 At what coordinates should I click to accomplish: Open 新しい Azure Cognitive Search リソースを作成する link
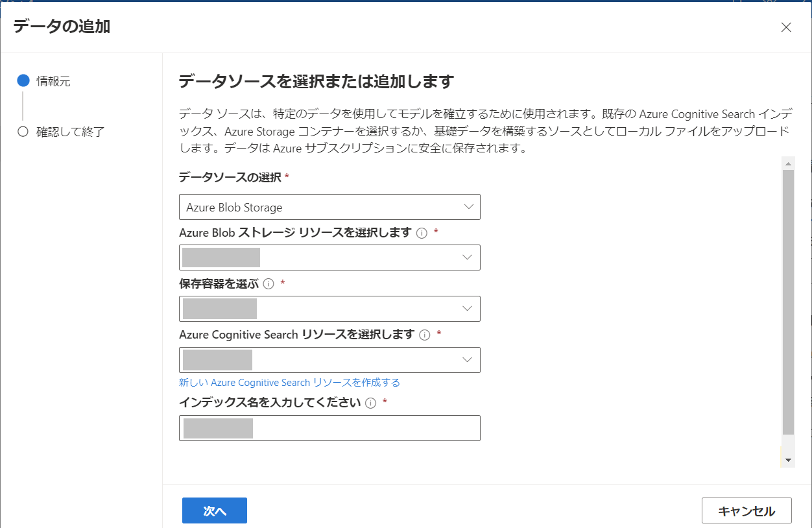289,383
